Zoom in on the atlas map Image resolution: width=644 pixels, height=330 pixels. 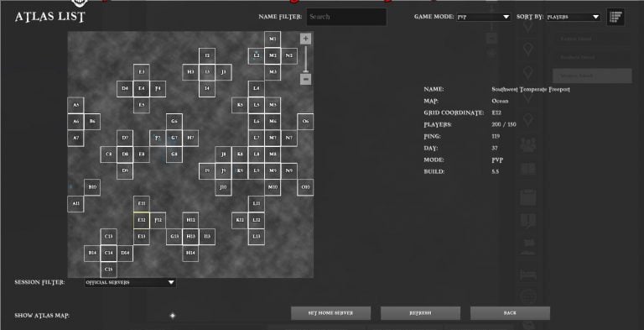305,39
